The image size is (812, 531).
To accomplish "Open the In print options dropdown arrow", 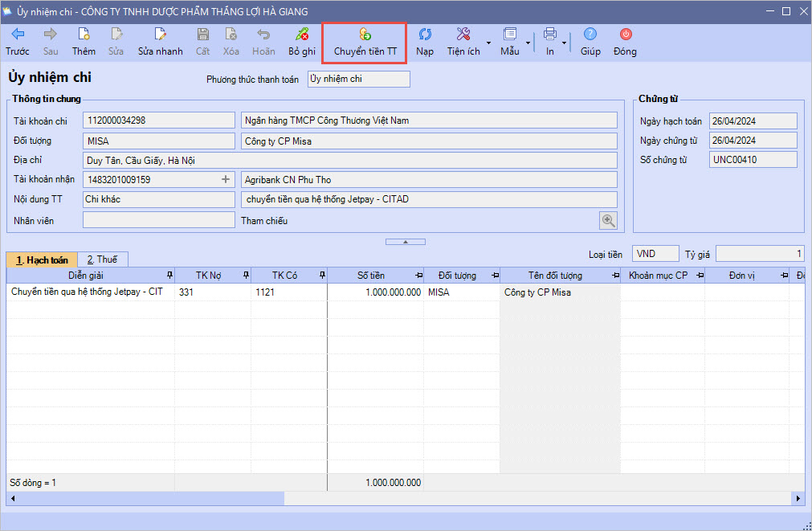I will (565, 42).
